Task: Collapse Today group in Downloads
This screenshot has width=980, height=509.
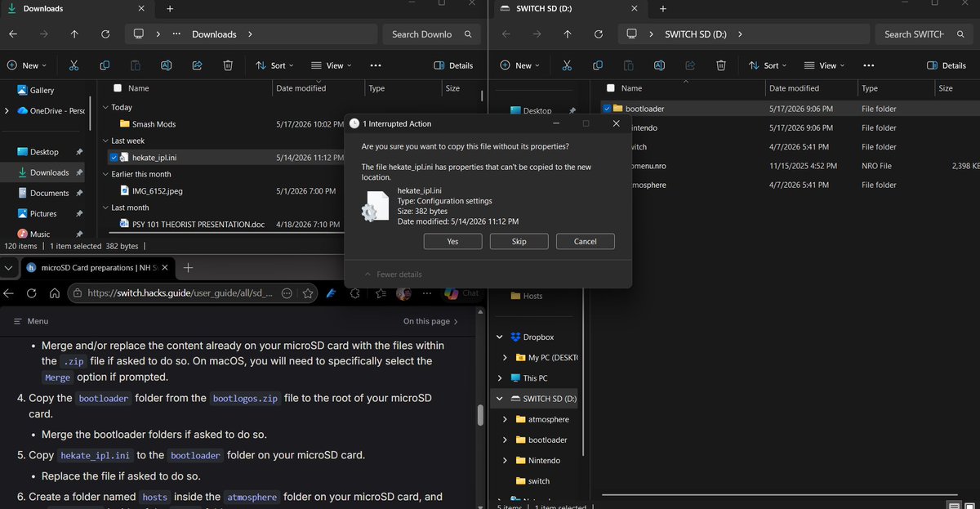Action: 105,107
